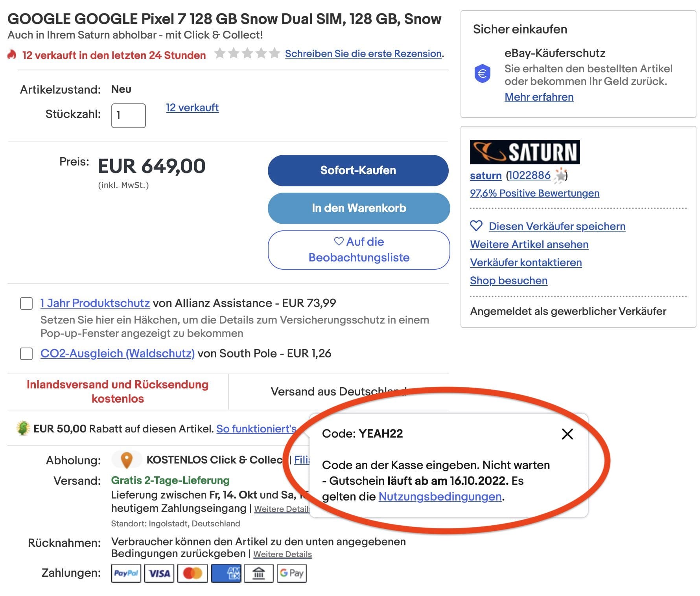The image size is (700, 596).
Task: Open Nutzungsbedingungen link in popup
Action: click(x=440, y=497)
